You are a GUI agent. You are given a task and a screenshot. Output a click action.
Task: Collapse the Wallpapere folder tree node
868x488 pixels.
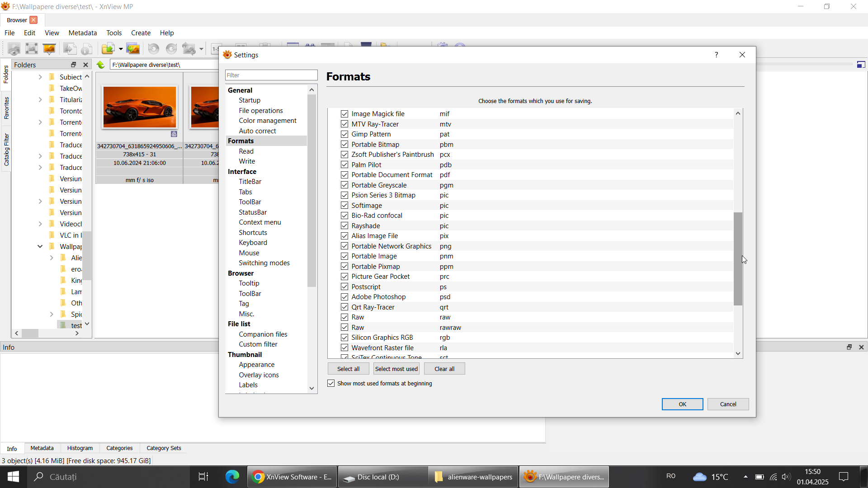tap(40, 247)
